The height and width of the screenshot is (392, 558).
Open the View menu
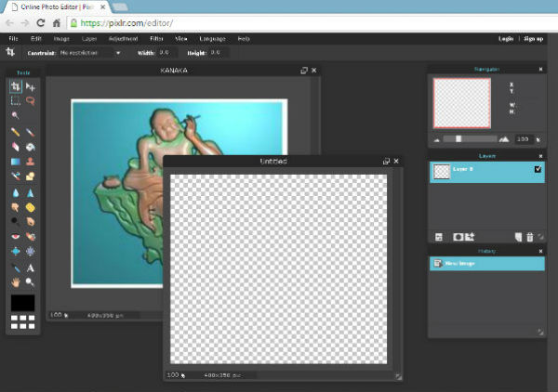click(x=181, y=39)
